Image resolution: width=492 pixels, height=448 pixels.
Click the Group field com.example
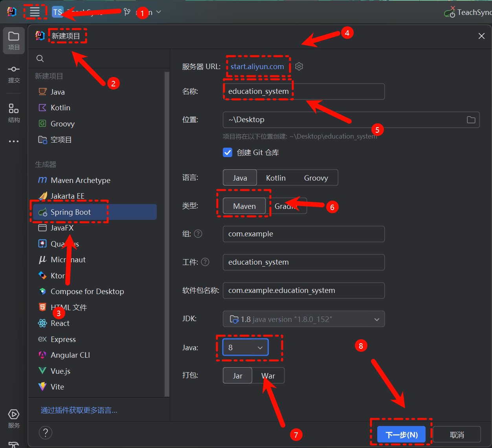point(304,234)
